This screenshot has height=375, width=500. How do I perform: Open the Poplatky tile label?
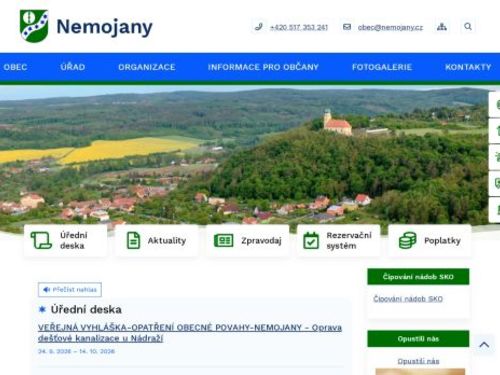[x=442, y=241]
